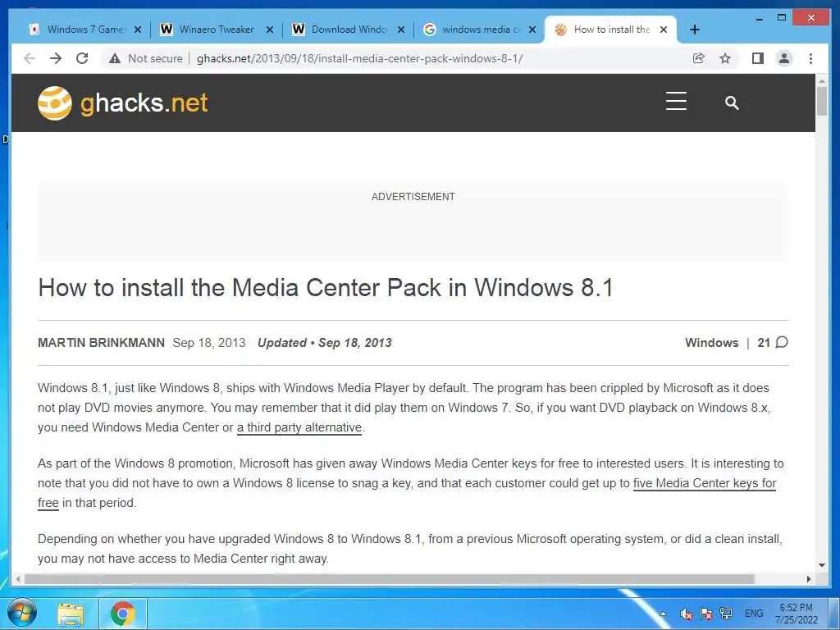Image resolution: width=840 pixels, height=630 pixels.
Task: Open the network tray icon
Action: click(727, 613)
